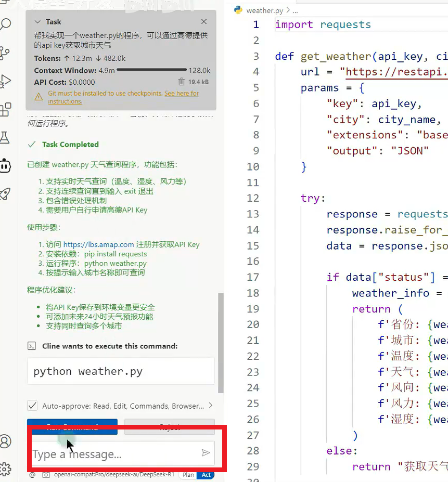Image resolution: width=448 pixels, height=482 pixels.
Task: Open the Manage gear icon
Action: tap(5, 470)
